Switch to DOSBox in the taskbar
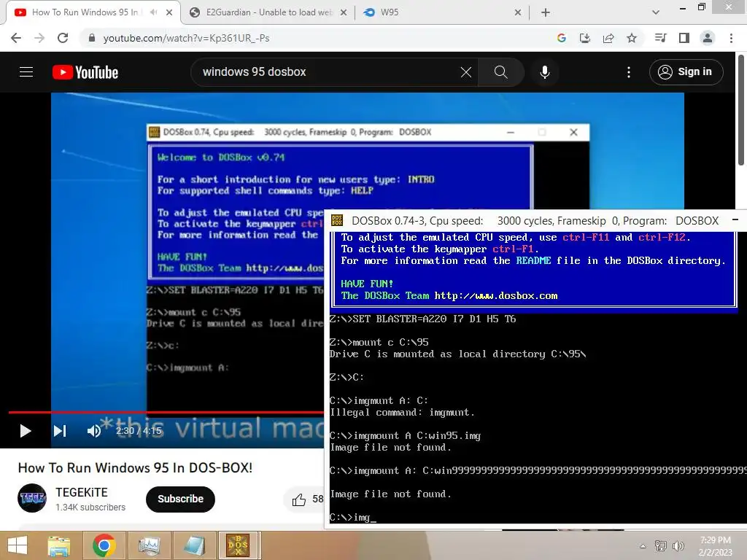747x560 pixels. pyautogui.click(x=239, y=545)
